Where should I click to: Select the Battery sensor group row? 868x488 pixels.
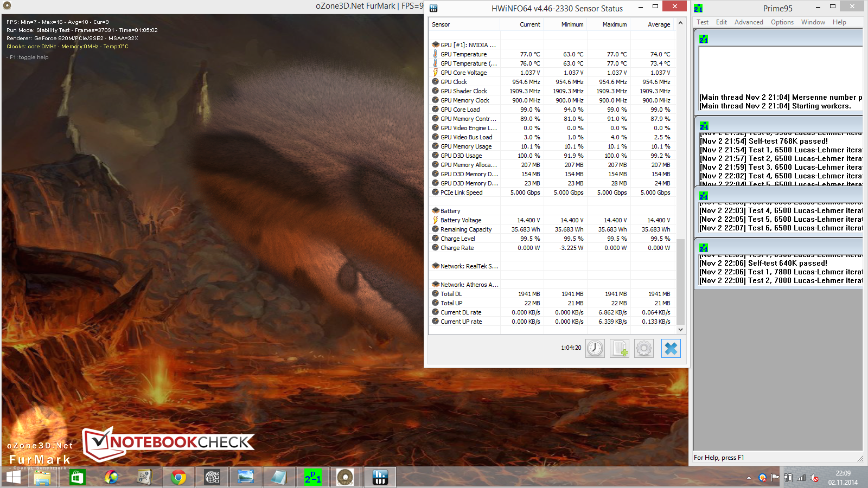[x=552, y=211]
